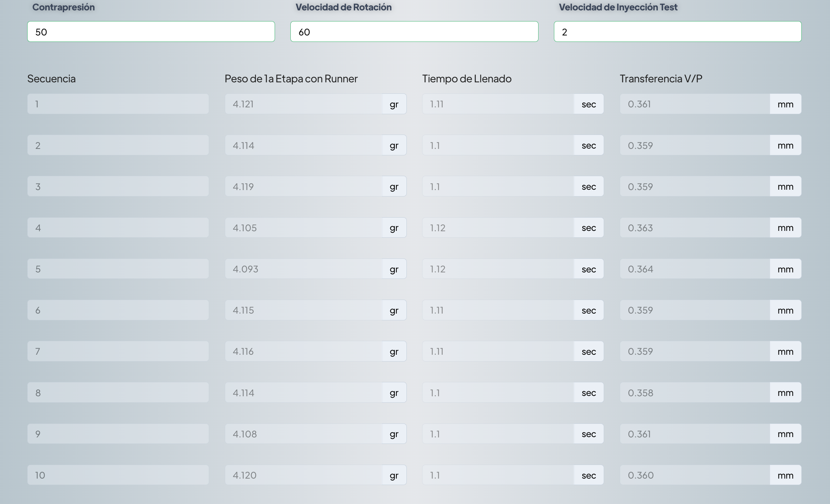The height and width of the screenshot is (504, 830).
Task: Select weight field showing 4.093
Action: 303,269
